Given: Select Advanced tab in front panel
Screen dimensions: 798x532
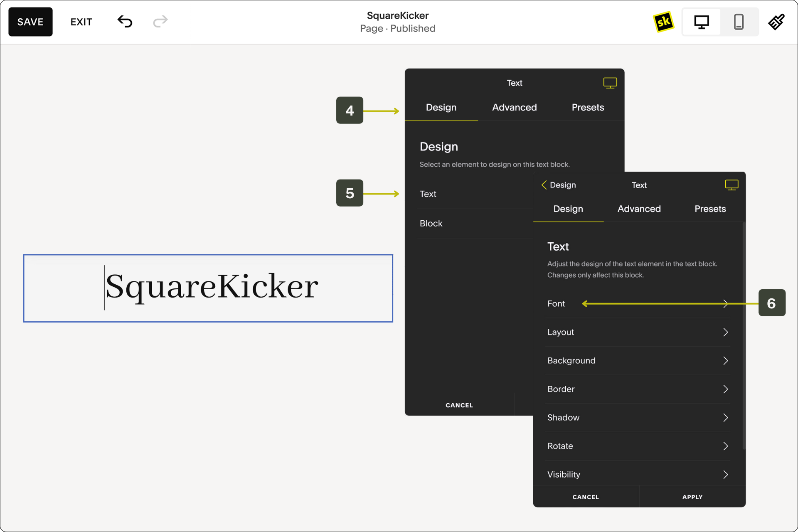Looking at the screenshot, I should coord(639,209).
